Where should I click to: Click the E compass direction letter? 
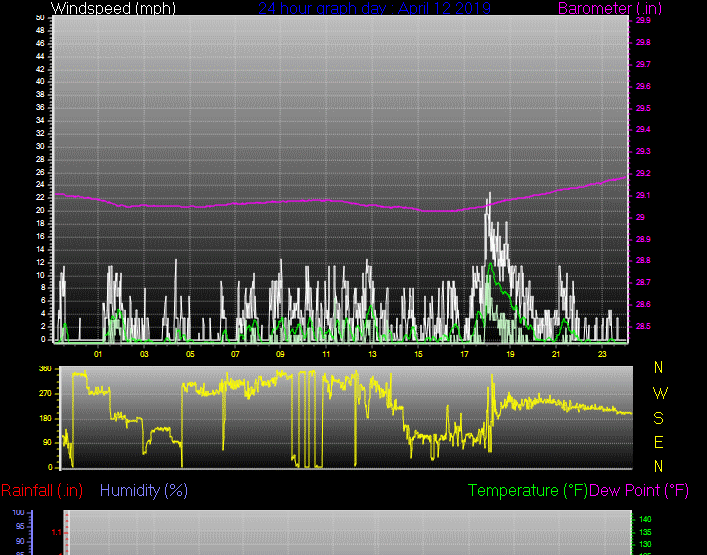tap(658, 443)
